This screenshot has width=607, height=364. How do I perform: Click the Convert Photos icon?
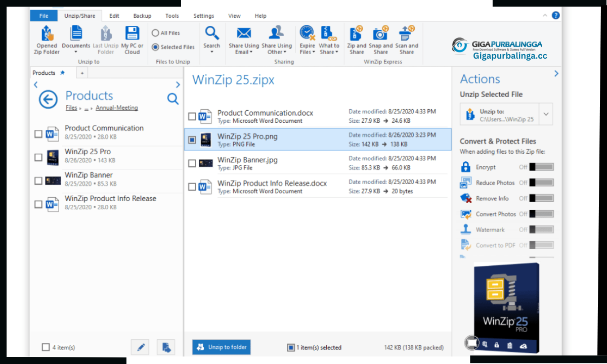click(x=466, y=214)
